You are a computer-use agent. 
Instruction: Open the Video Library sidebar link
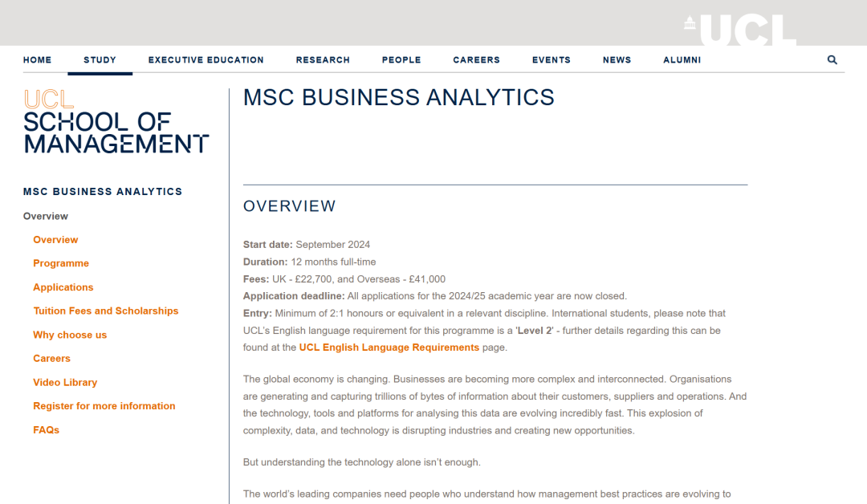tap(65, 383)
